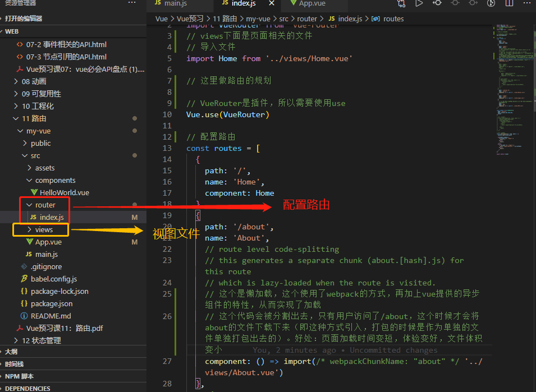Collapse the router folder
The height and width of the screenshot is (392, 536).
point(29,205)
